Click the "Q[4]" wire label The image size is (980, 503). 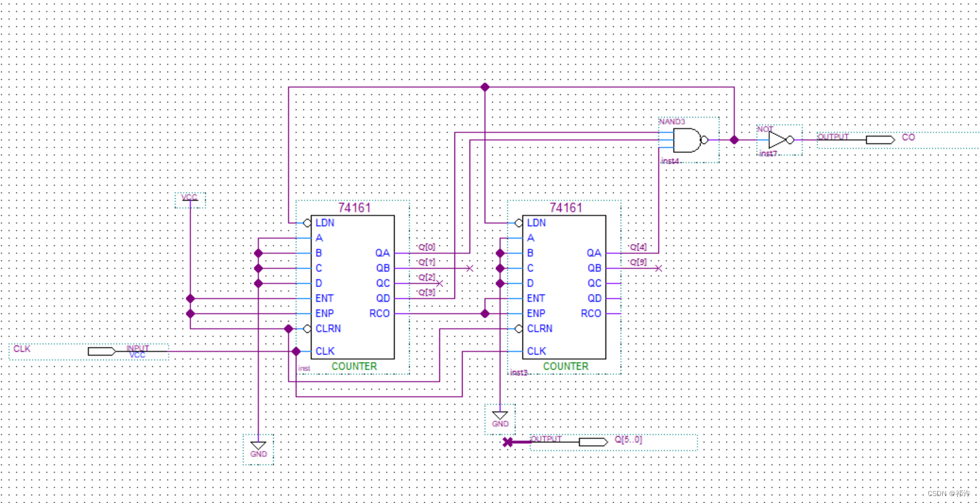pyautogui.click(x=638, y=247)
